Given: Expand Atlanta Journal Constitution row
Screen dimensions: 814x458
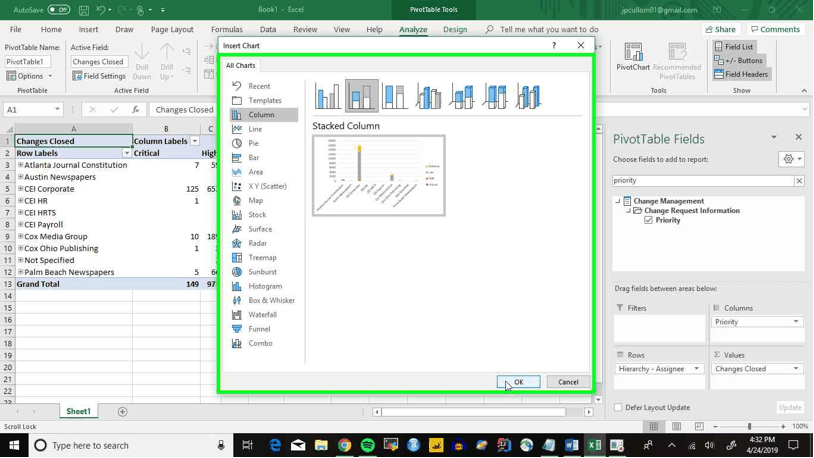Looking at the screenshot, I should coord(20,165).
